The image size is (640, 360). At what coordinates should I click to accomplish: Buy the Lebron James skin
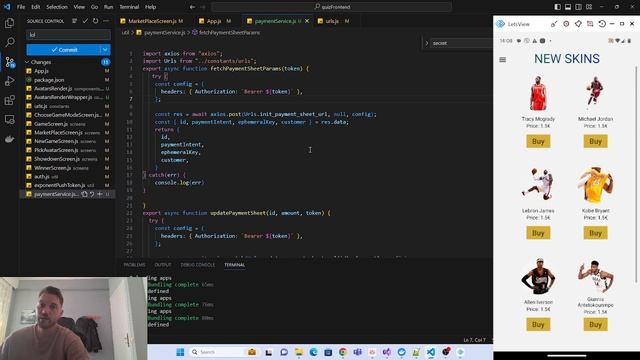[538, 233]
